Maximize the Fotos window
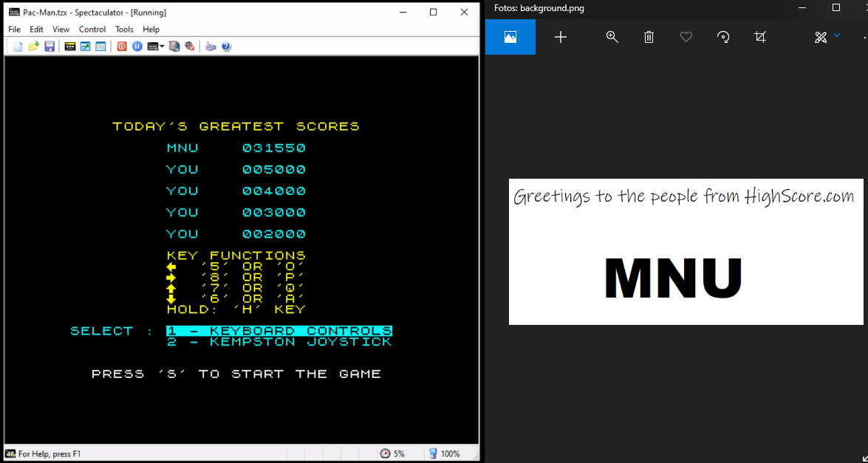The image size is (868, 463). click(836, 7)
